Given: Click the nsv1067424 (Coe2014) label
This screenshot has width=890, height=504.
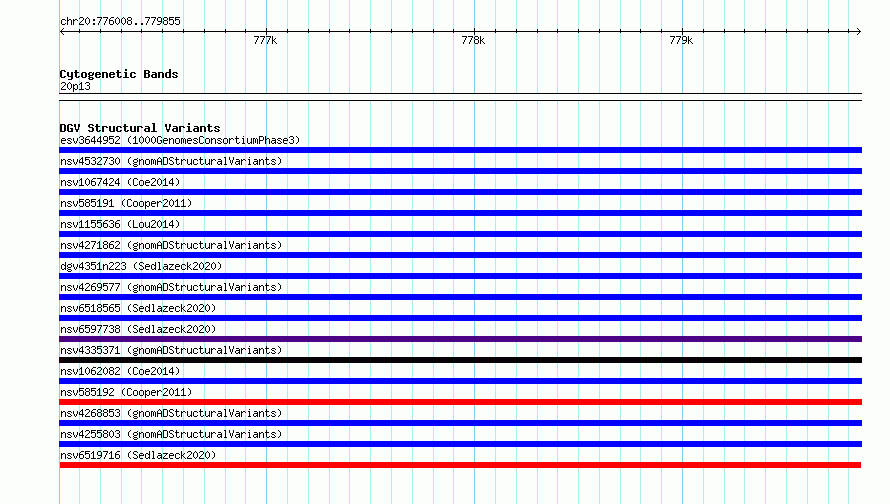Looking at the screenshot, I should pos(120,182).
